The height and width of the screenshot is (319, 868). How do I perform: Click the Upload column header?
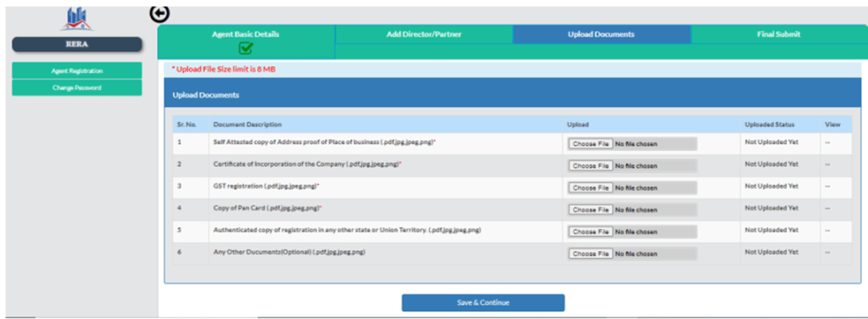tap(578, 124)
